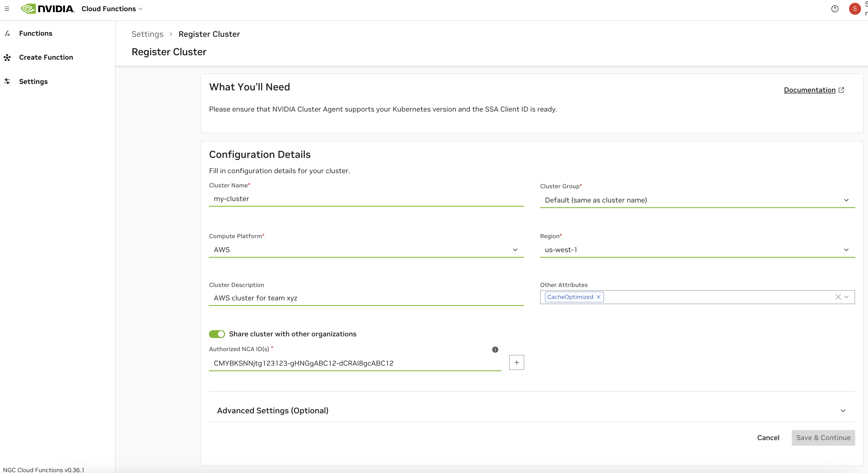This screenshot has height=473, width=868.
Task: Click the Cancel button
Action: (x=768, y=438)
